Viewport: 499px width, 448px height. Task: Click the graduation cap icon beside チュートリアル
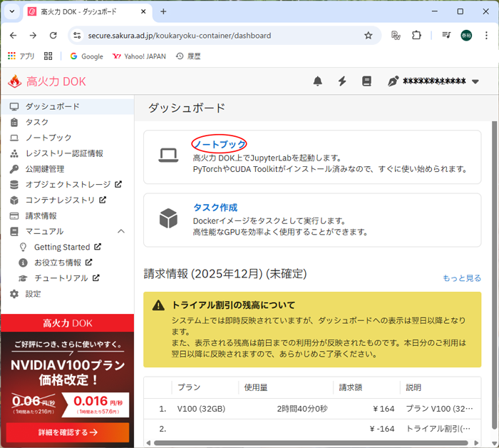pos(23,278)
